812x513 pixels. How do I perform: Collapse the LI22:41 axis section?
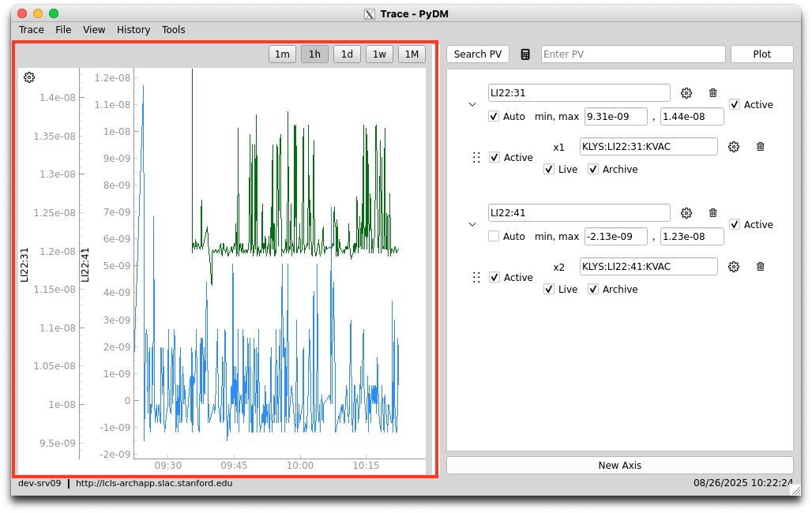(472, 225)
